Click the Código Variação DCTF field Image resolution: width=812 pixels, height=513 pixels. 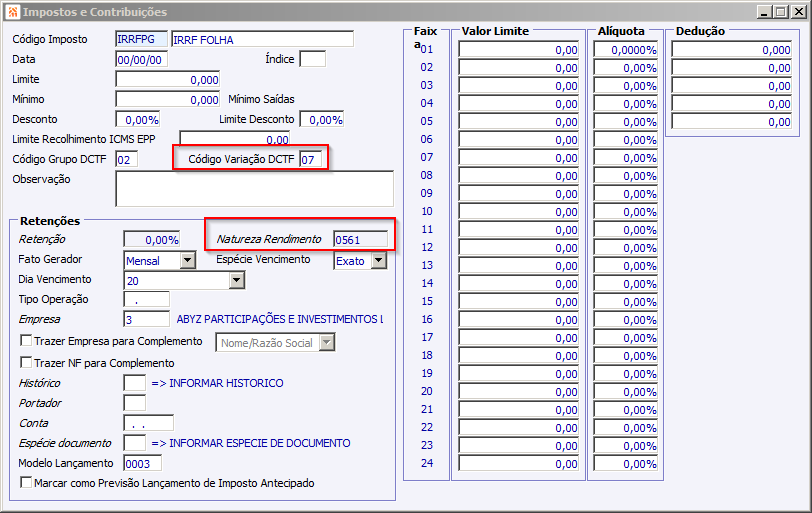coord(311,159)
